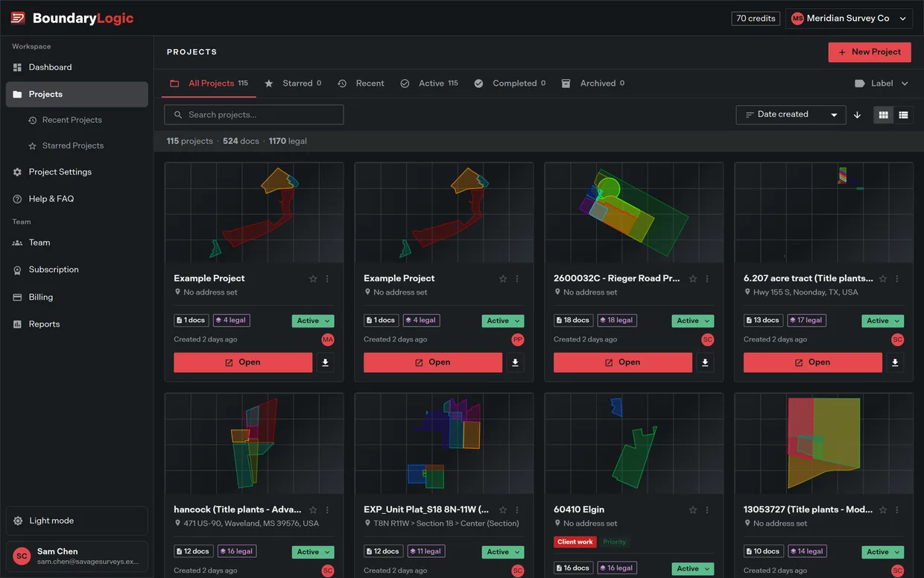Click the Recent Projects clock icon
The width and height of the screenshot is (924, 578).
point(33,120)
